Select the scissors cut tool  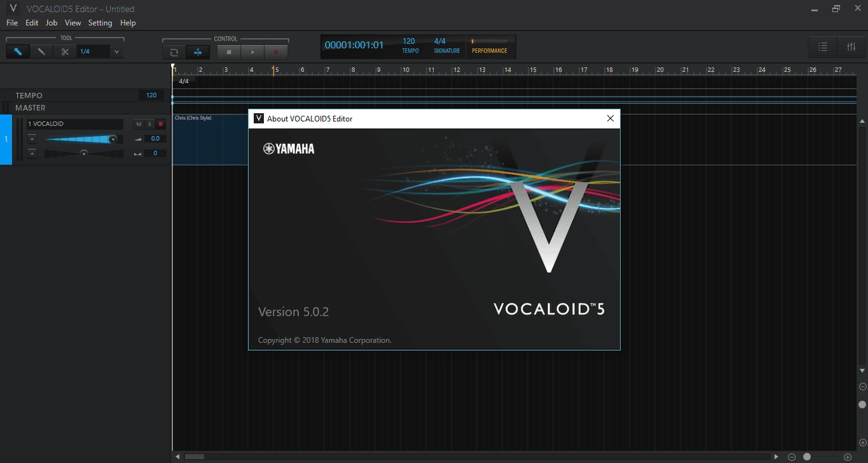click(x=65, y=52)
